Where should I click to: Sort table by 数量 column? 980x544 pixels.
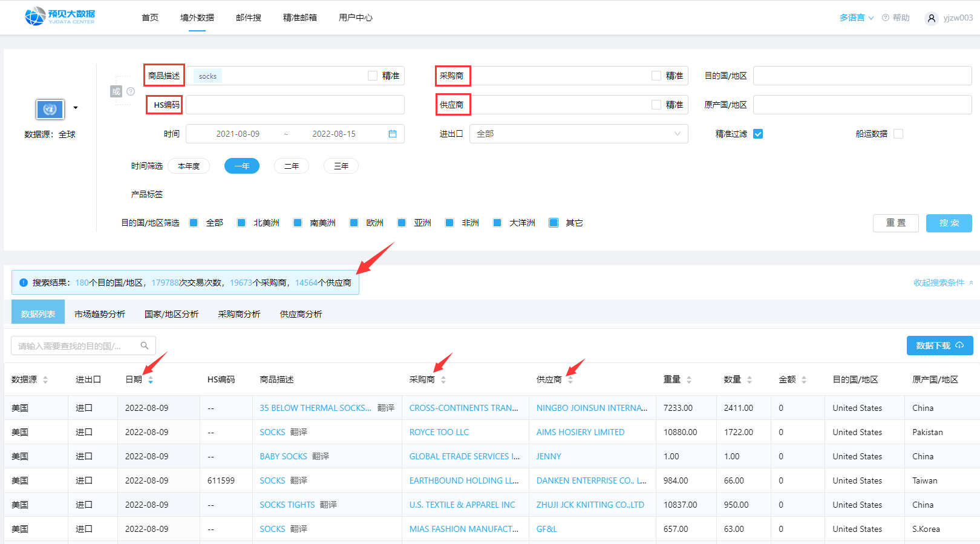point(750,379)
